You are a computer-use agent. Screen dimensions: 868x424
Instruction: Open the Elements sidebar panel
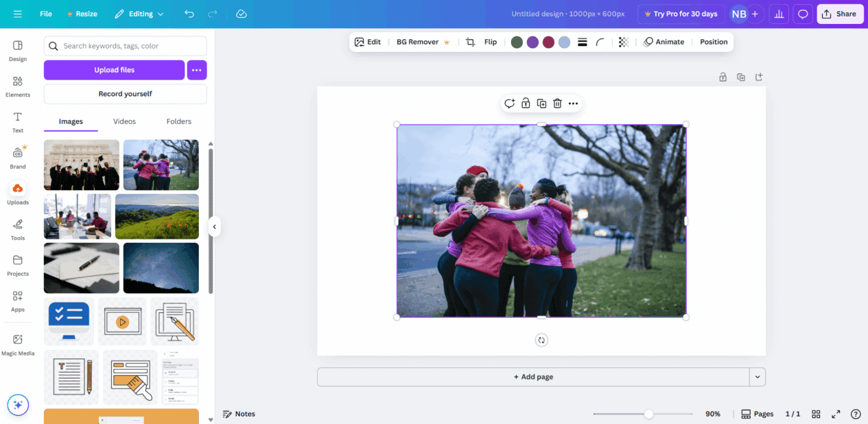click(x=18, y=85)
